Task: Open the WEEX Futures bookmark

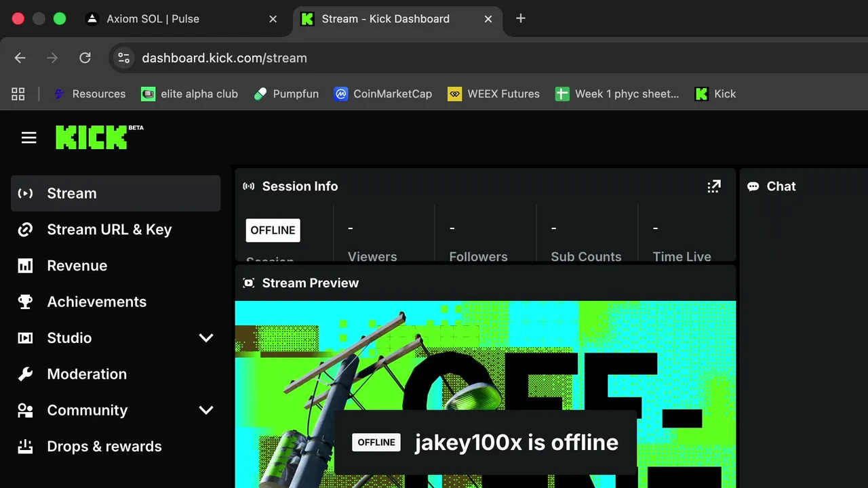Action: [494, 94]
